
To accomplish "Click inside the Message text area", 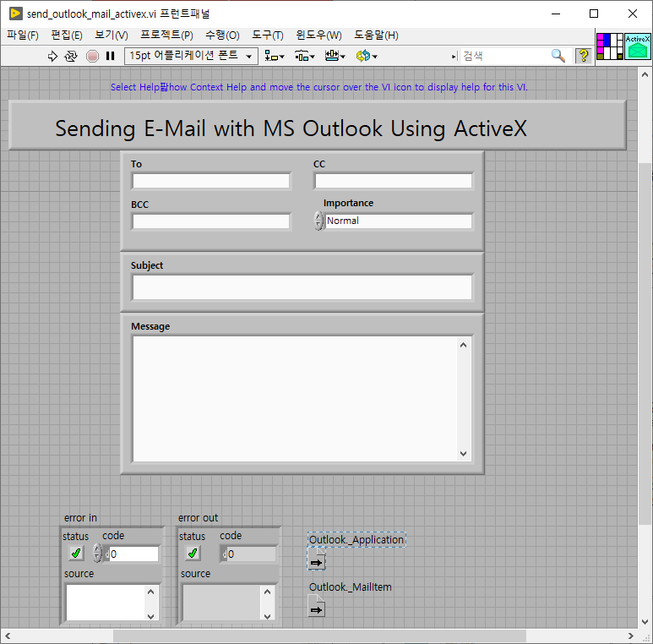I will coord(295,399).
